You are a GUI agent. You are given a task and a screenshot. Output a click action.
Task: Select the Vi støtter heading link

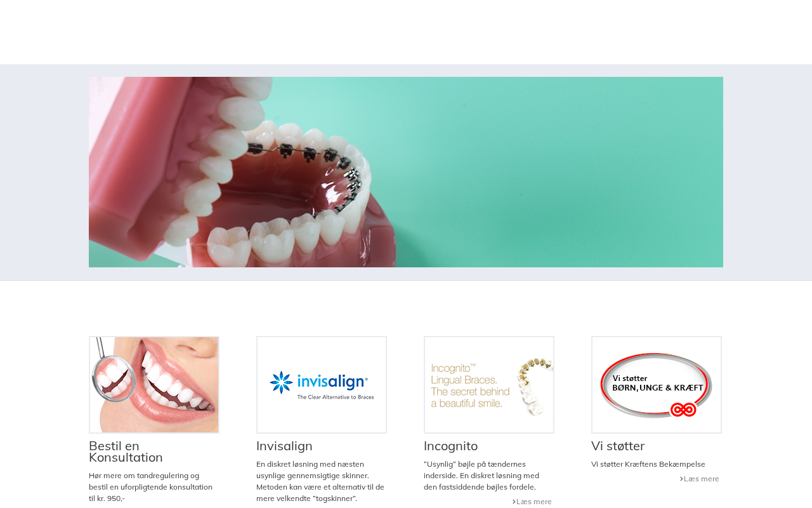click(x=618, y=446)
